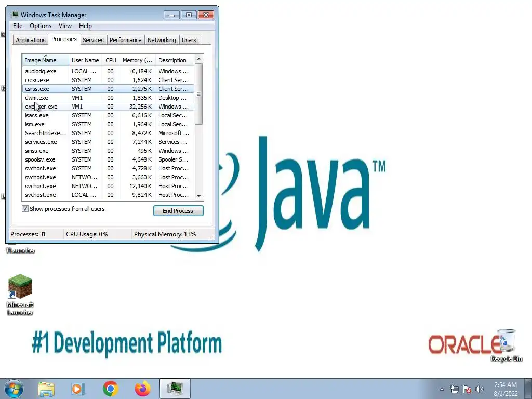Click the volume speaker tray icon

click(480, 389)
